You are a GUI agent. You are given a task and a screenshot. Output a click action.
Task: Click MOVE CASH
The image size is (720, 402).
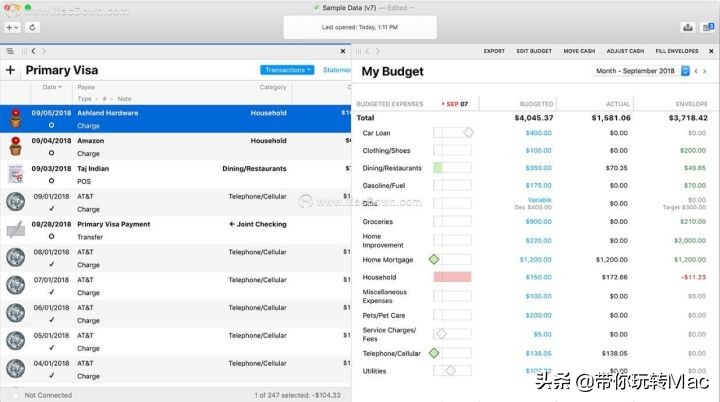point(579,51)
